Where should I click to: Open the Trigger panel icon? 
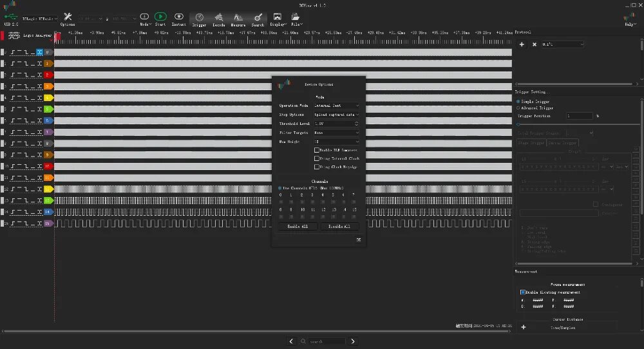(199, 19)
